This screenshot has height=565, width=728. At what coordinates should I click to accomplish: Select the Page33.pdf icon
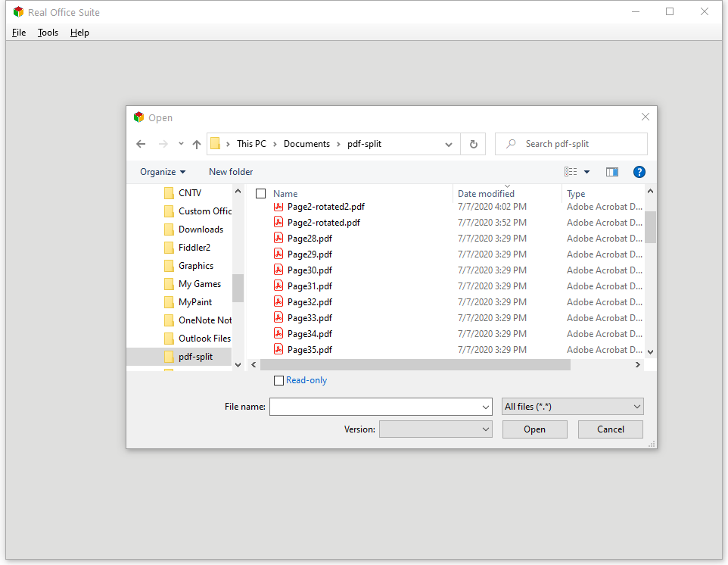278,318
